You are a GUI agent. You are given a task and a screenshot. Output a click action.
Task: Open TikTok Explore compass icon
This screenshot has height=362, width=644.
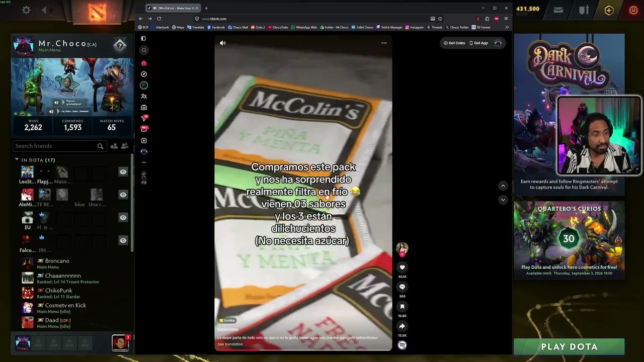click(144, 74)
